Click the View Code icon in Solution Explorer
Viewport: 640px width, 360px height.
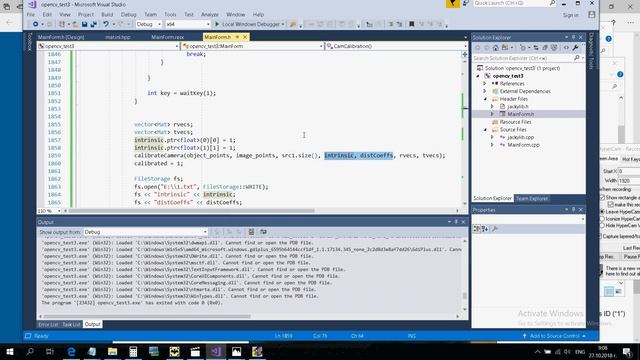[x=566, y=48]
